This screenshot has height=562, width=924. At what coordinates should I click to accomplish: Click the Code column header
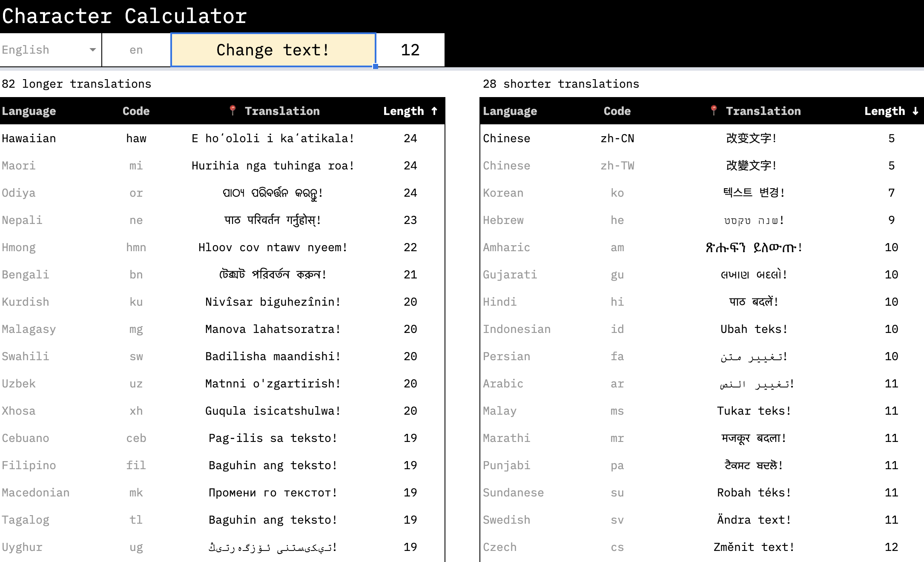tap(136, 111)
